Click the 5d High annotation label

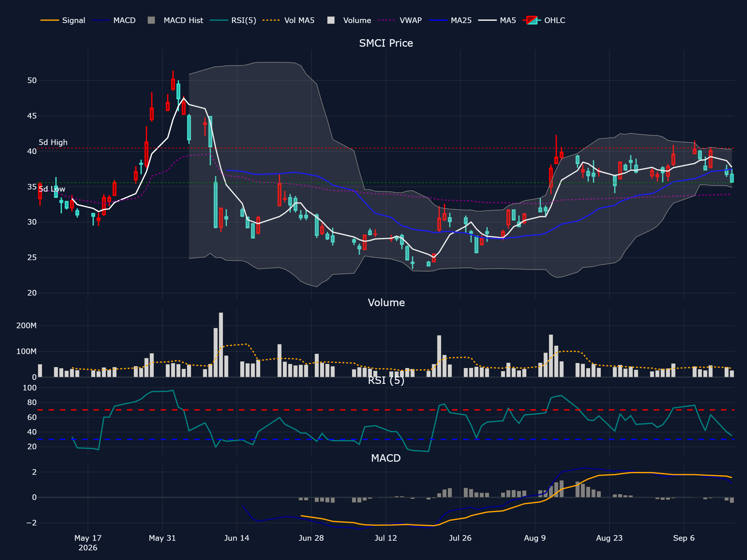[x=53, y=142]
